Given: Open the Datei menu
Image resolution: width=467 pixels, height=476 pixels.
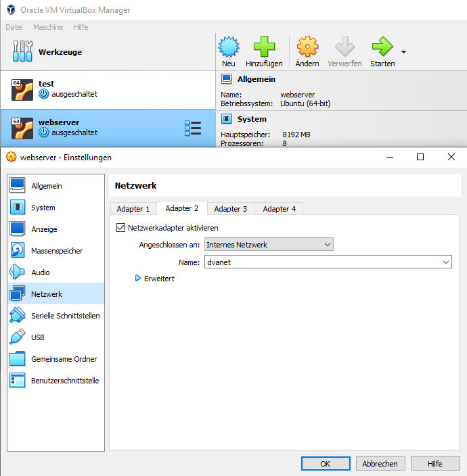Looking at the screenshot, I should [x=14, y=27].
